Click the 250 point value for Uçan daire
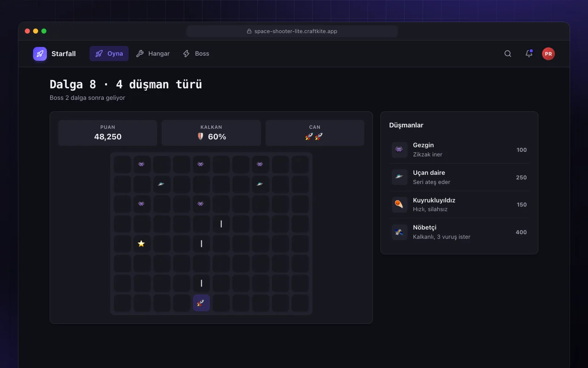The height and width of the screenshot is (368, 588). coord(521,178)
